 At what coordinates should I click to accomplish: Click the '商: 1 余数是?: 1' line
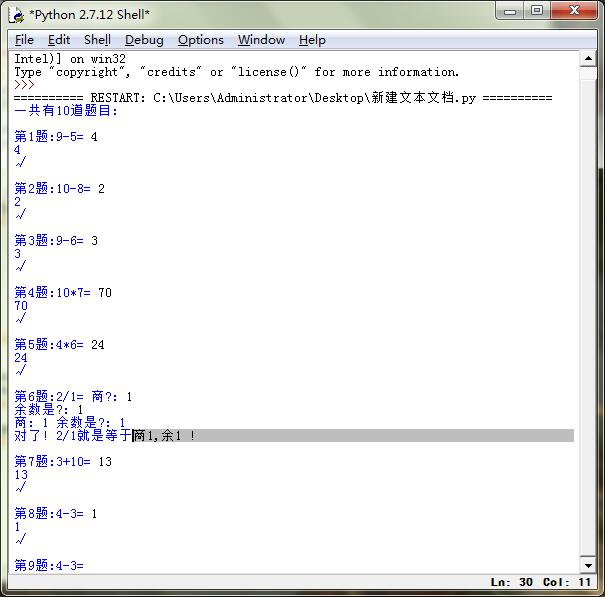pos(70,423)
